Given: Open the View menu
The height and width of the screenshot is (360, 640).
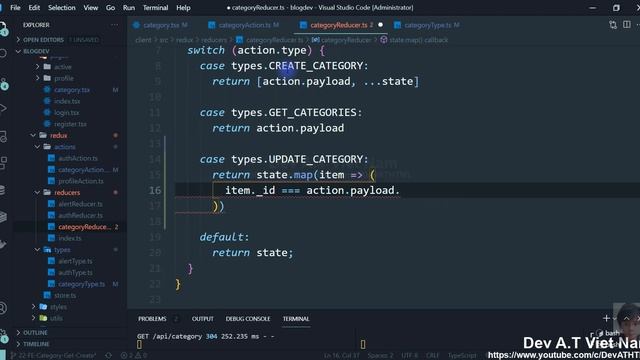Looking at the screenshot, I should [x=91, y=7].
